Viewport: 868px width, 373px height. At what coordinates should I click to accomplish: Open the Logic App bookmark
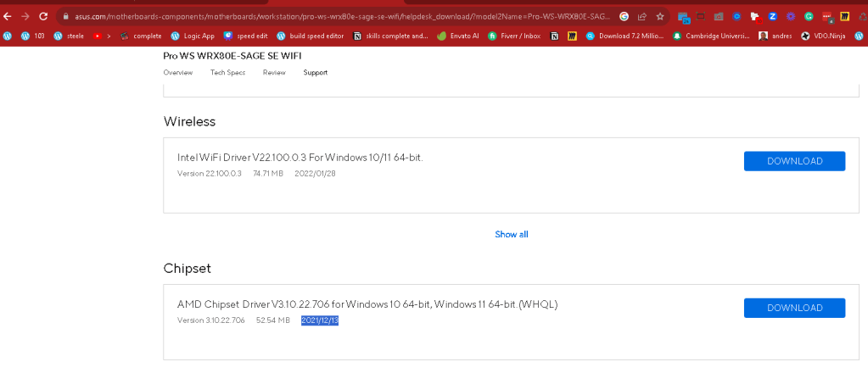coord(193,36)
